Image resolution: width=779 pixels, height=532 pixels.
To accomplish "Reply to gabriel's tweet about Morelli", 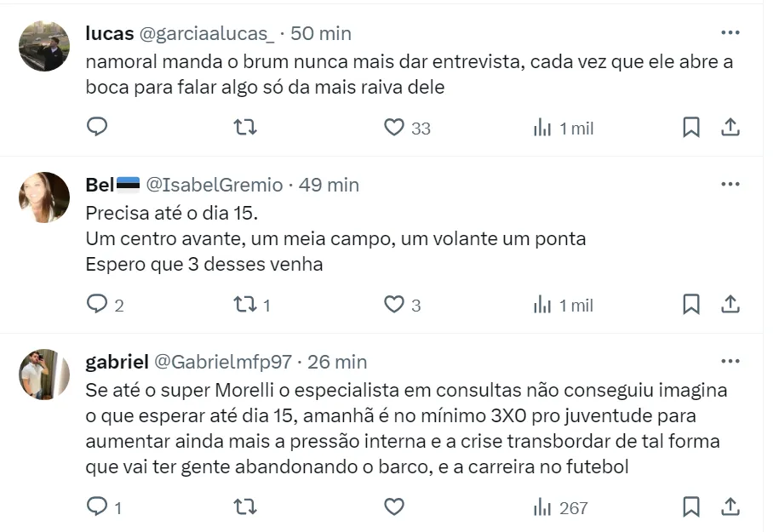I will click(x=97, y=507).
